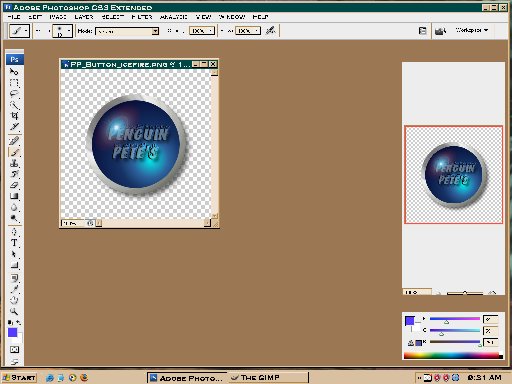Screen dimensions: 512x384
Task: Select the Zoom magnifier tool
Action: point(14,311)
